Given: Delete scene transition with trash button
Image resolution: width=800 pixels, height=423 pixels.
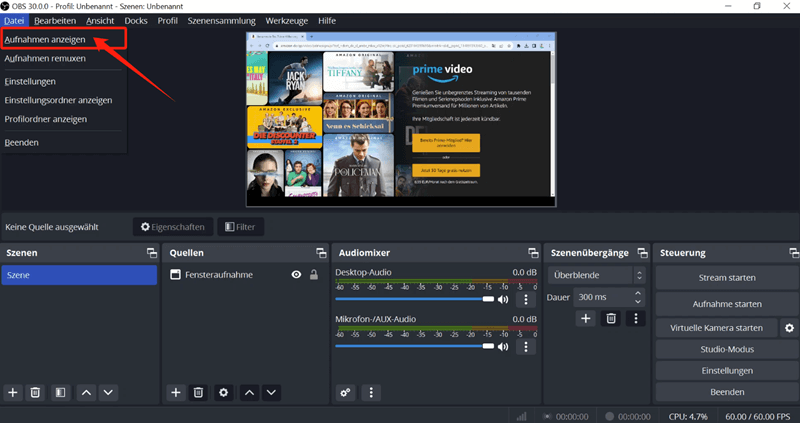Looking at the screenshot, I should (x=611, y=318).
